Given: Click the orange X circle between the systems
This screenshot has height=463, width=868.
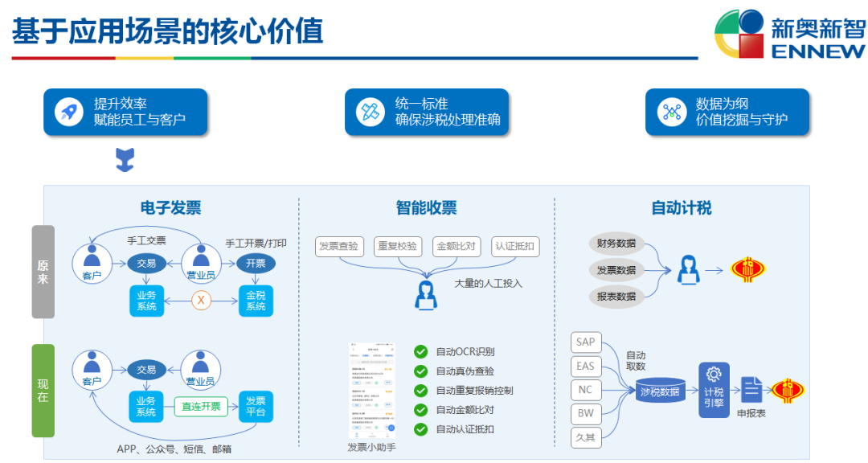Looking at the screenshot, I should click(x=201, y=301).
